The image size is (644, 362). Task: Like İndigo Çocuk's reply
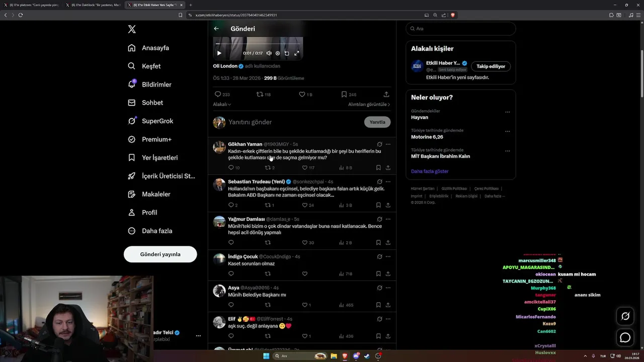pyautogui.click(x=304, y=274)
